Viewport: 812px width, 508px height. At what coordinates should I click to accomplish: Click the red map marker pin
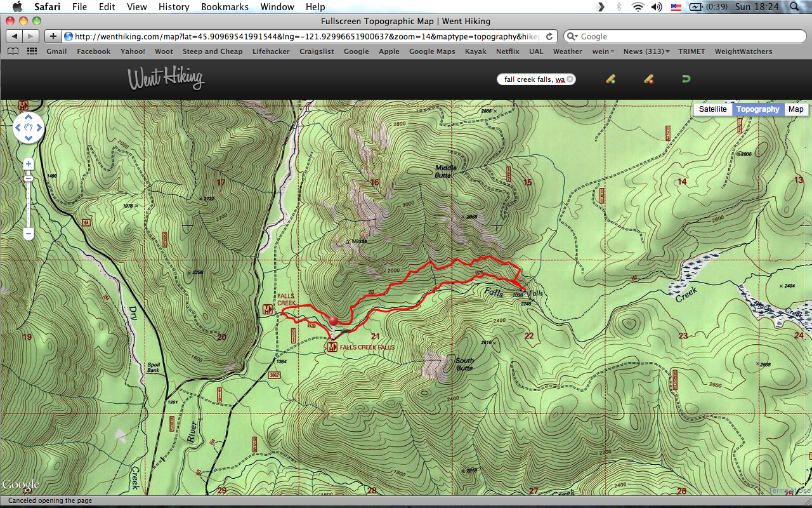click(x=334, y=321)
